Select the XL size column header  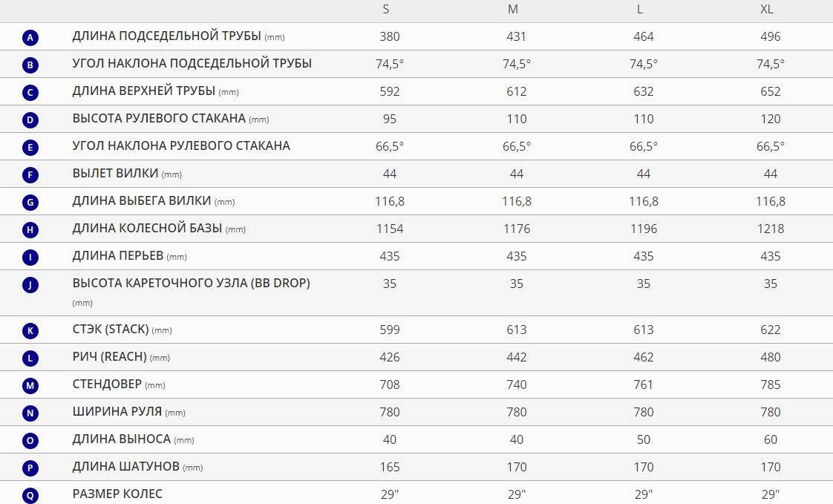pos(767,10)
